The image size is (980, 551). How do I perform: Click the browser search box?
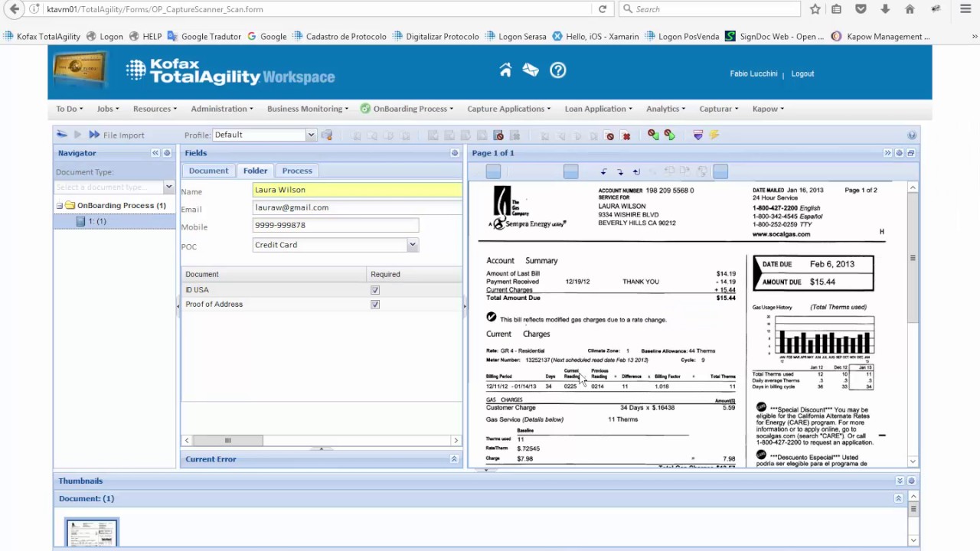[710, 9]
